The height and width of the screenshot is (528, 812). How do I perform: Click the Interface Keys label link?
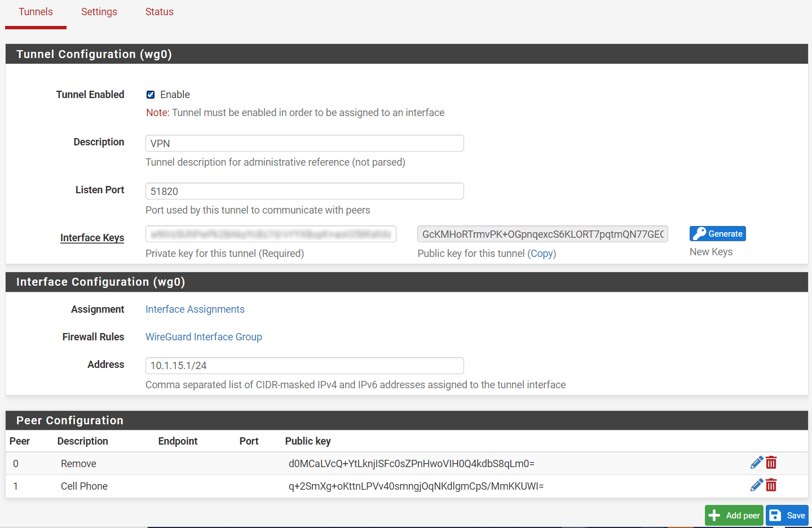point(92,238)
